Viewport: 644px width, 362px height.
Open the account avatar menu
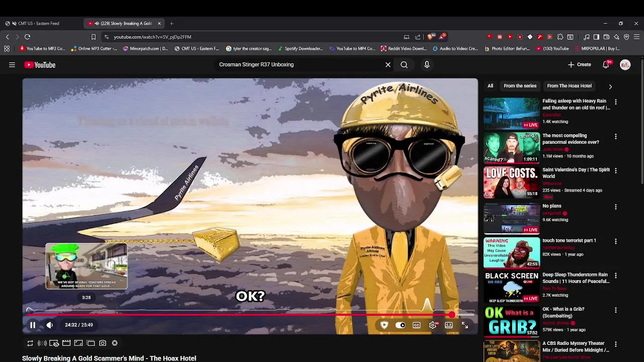(x=625, y=65)
